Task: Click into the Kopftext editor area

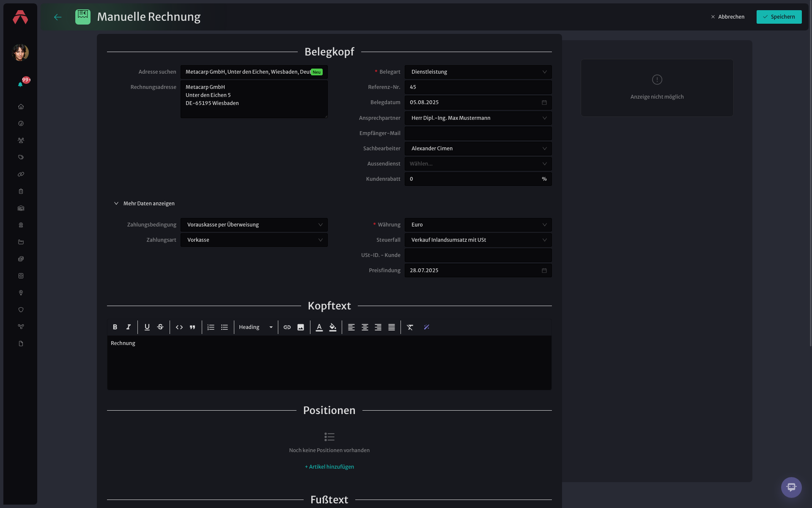Action: point(329,363)
